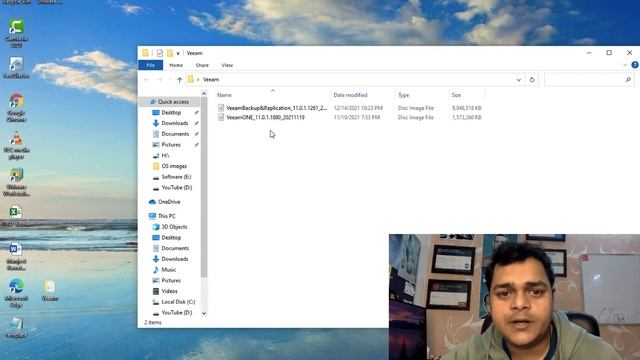Select This PC in navigation pane
640x360 pixels.
coord(167,216)
